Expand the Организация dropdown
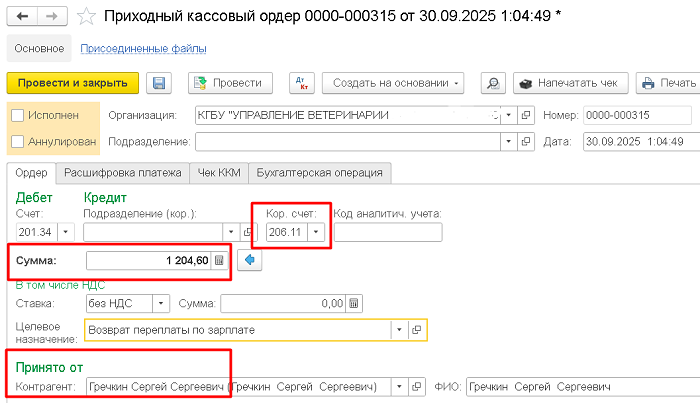The image size is (700, 403). pyautogui.click(x=508, y=115)
